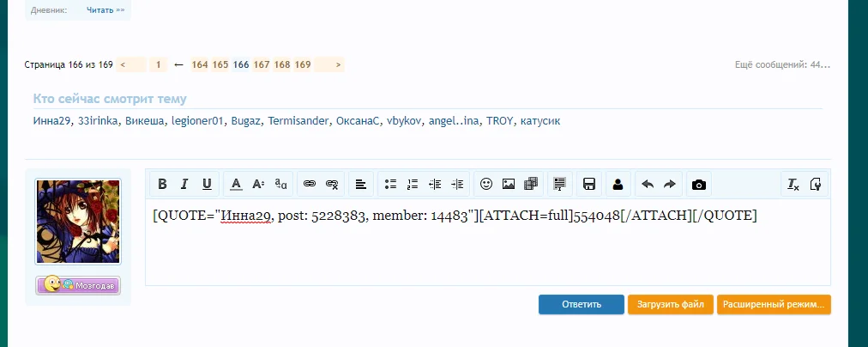The image size is (868, 347).
Task: Go to previous page arrow
Action: (132, 65)
